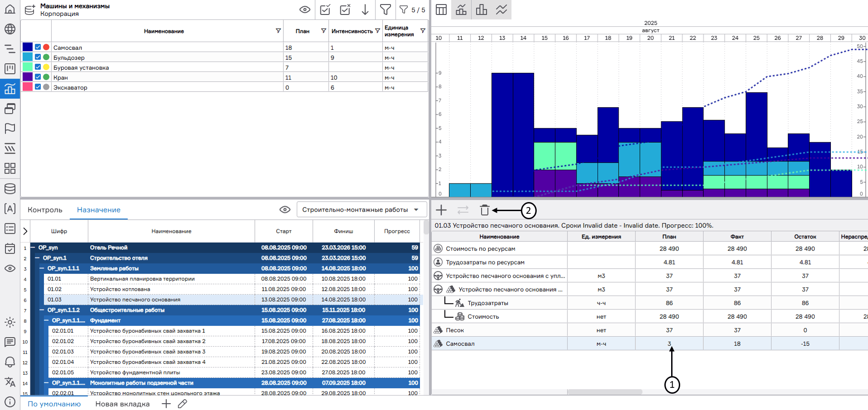Click the notification bell in sidebar

click(x=10, y=362)
